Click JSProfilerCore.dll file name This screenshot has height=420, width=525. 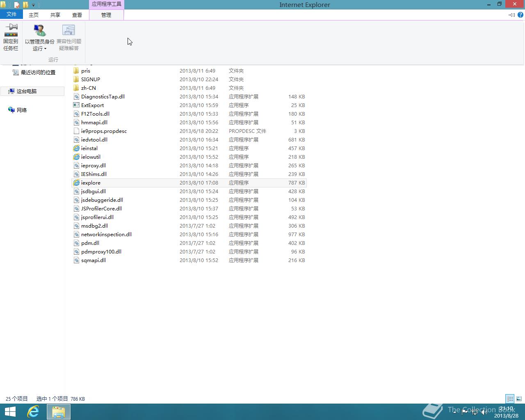(x=101, y=209)
